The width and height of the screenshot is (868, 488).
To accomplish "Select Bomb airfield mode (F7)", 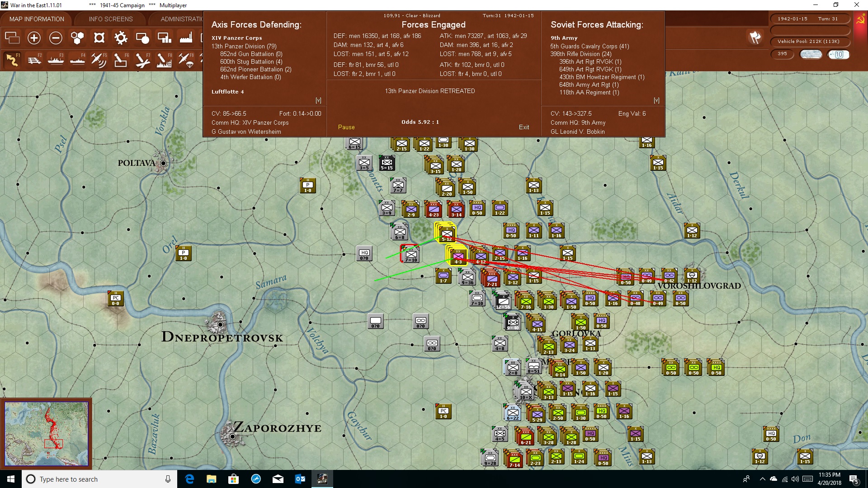I will 142,60.
